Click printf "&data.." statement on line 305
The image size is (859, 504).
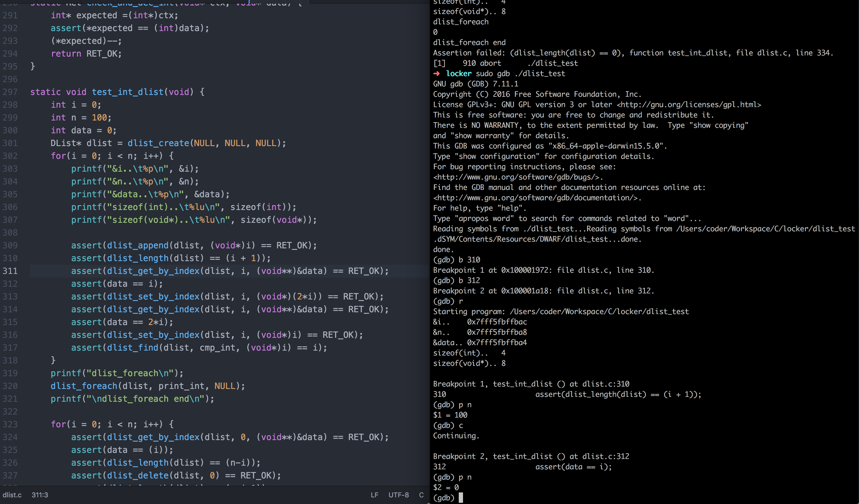pos(150,194)
